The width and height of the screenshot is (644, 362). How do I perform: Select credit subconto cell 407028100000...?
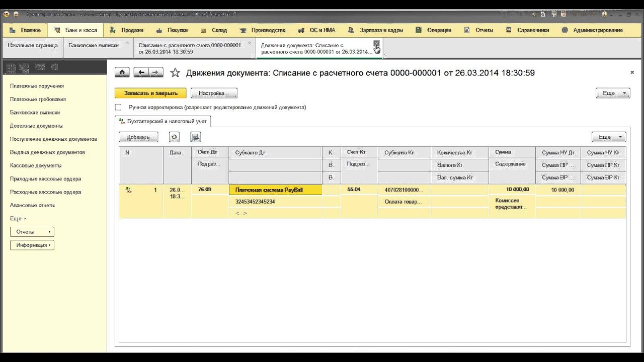pos(404,190)
